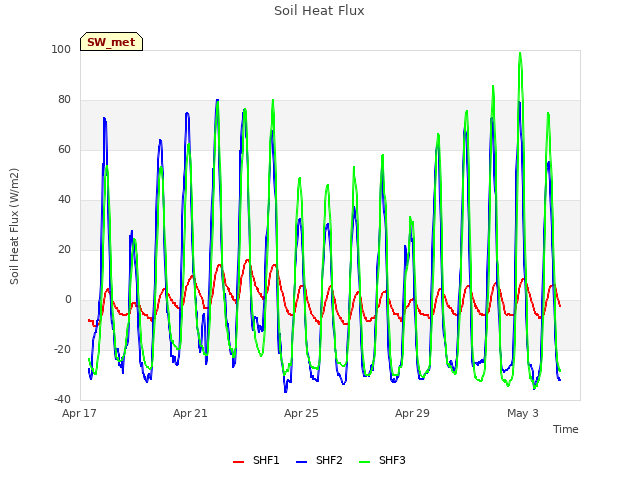Click the 60 y-axis tick label
This screenshot has width=640, height=480.
tap(64, 150)
